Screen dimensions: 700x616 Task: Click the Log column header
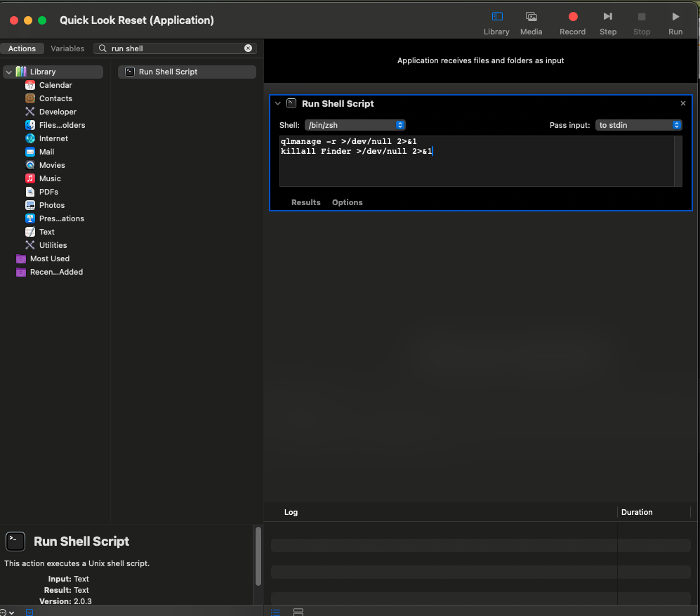[291, 512]
